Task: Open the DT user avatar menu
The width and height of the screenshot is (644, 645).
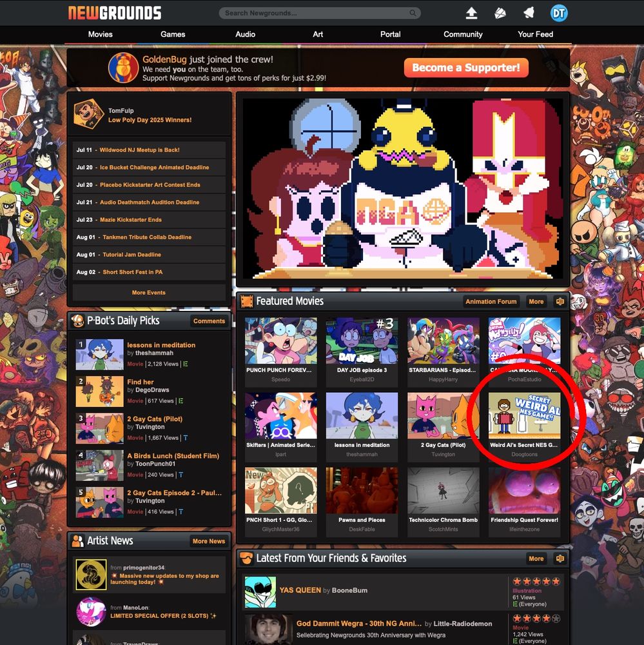Action: [559, 13]
